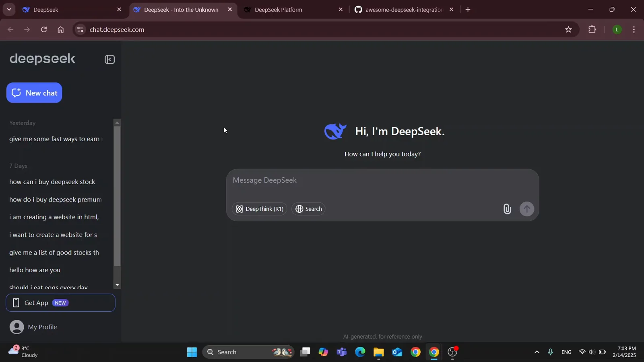Open Wi-Fi network tray icon
644x362 pixels.
pos(582,352)
